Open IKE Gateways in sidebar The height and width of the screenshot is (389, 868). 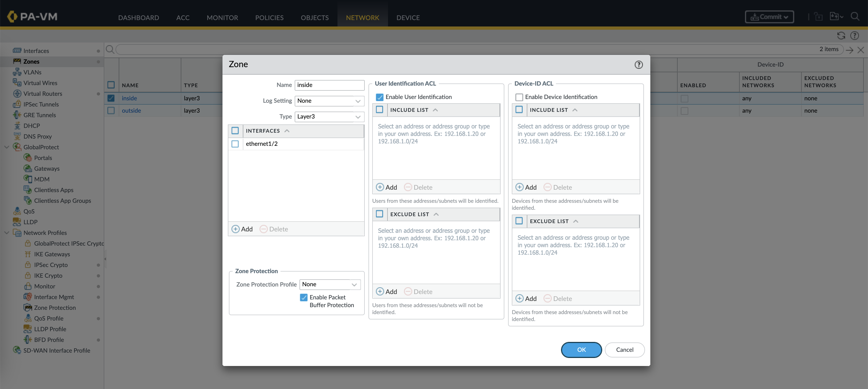[x=52, y=254]
